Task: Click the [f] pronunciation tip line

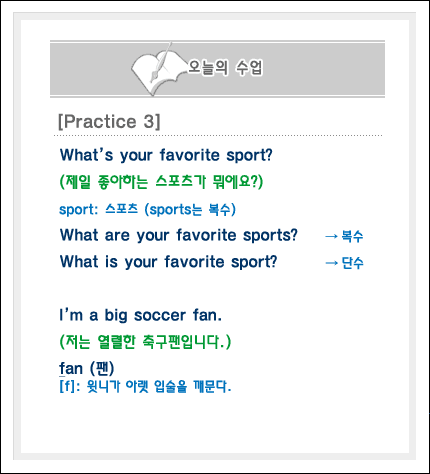Action: (x=145, y=387)
